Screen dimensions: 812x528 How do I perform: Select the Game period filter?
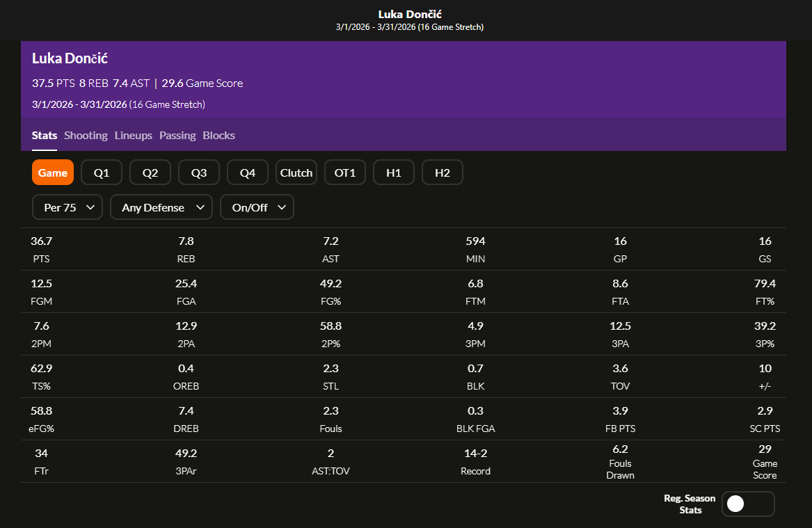53,173
